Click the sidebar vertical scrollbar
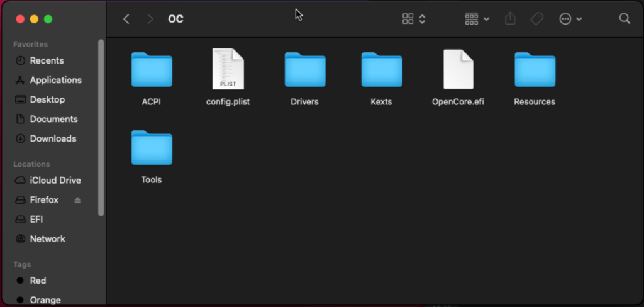This screenshot has width=644, height=307. coord(101,126)
